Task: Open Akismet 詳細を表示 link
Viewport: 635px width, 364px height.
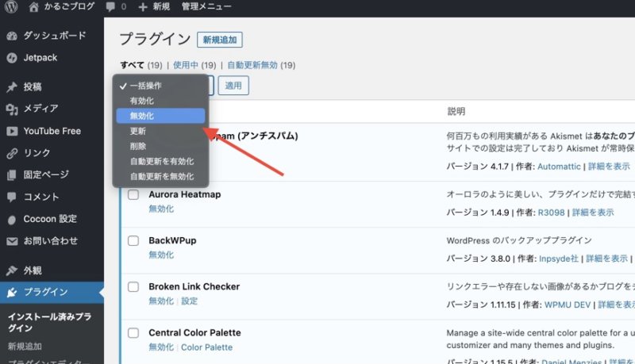Action: [x=609, y=167]
